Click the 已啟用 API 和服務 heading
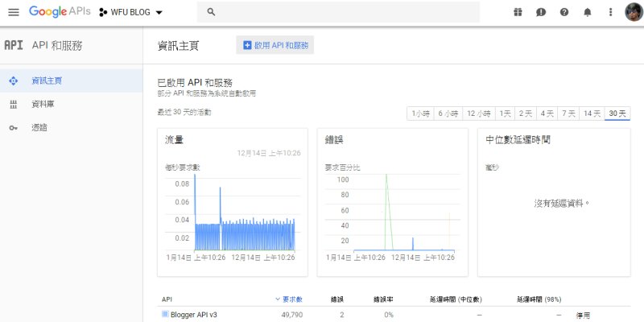This screenshot has width=644, height=322. (195, 83)
